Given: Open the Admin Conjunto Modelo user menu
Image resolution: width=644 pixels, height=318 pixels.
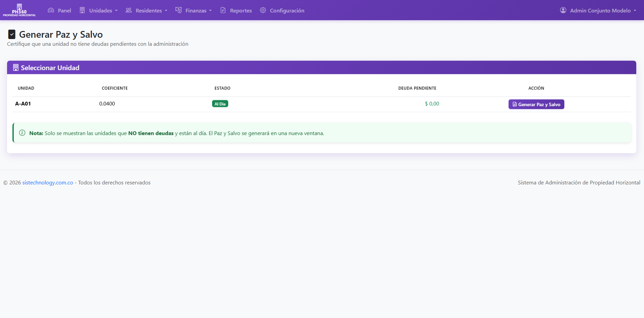Looking at the screenshot, I should (x=598, y=10).
